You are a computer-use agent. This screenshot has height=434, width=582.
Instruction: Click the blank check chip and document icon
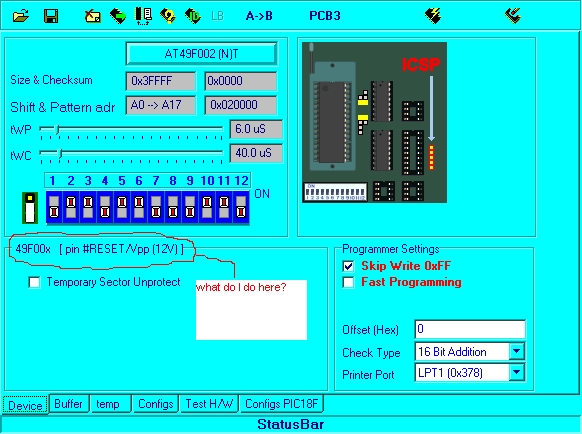(143, 16)
